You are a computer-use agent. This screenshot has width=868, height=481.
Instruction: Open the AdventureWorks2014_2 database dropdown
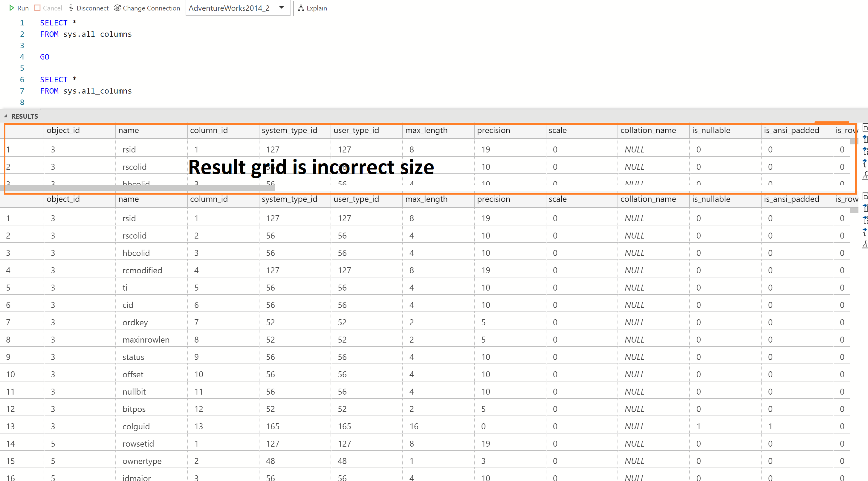pos(281,8)
